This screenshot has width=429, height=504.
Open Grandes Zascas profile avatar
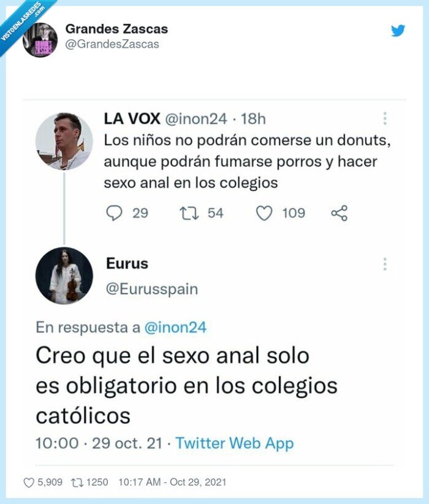point(39,34)
